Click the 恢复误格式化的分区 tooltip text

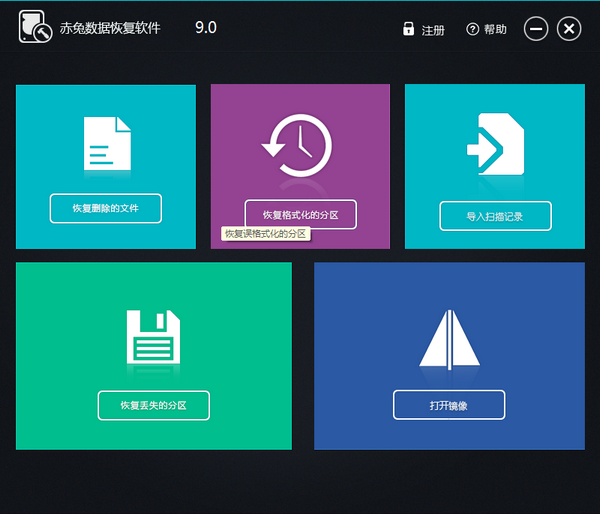(266, 234)
